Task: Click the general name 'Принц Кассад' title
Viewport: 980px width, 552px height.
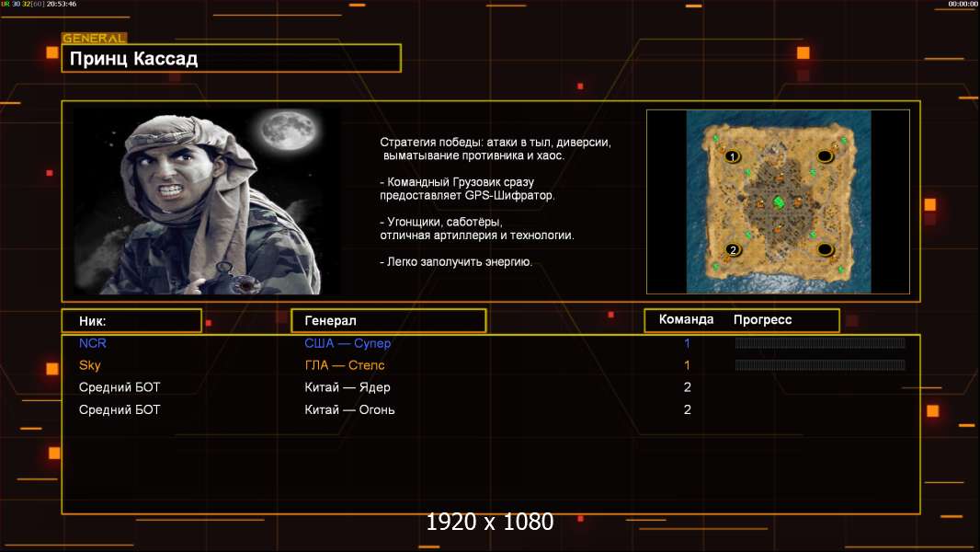Action: [x=133, y=59]
